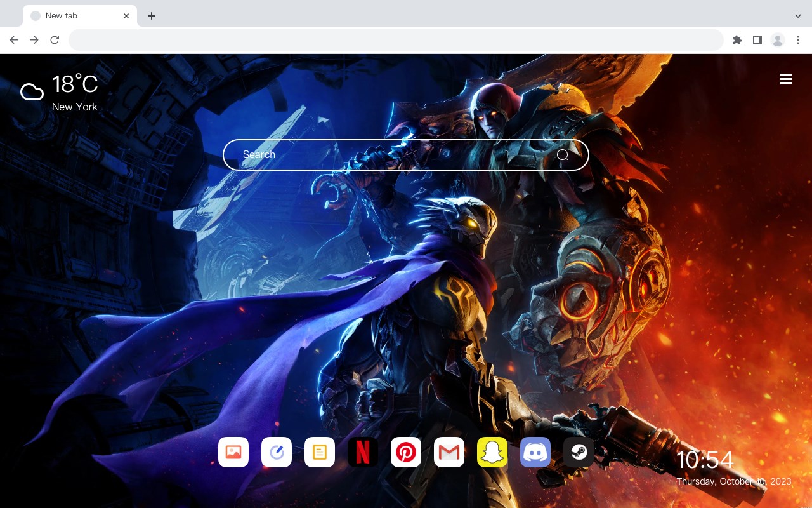Image resolution: width=812 pixels, height=508 pixels.
Task: Open the Discord shortcut
Action: [x=535, y=452]
